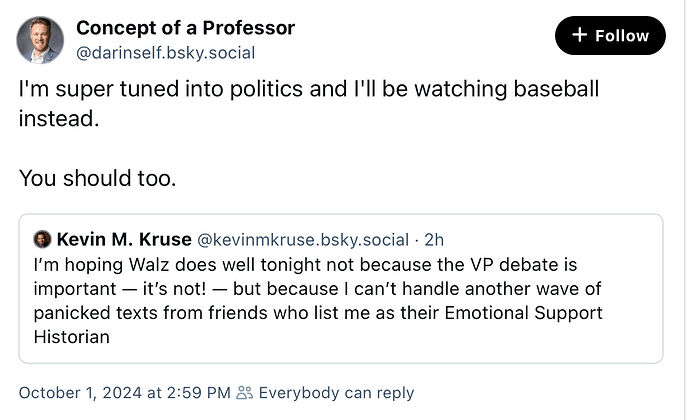Click the Everybody can reply label
The image size is (690, 420).
[336, 393]
